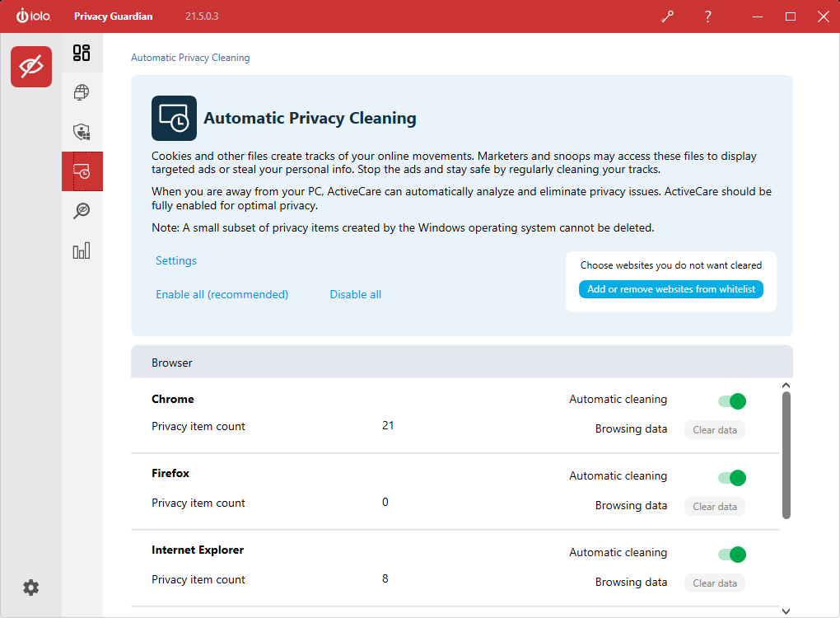Open the magnifier eye tracking icon
Screen dimensions: 840x618
point(82,211)
